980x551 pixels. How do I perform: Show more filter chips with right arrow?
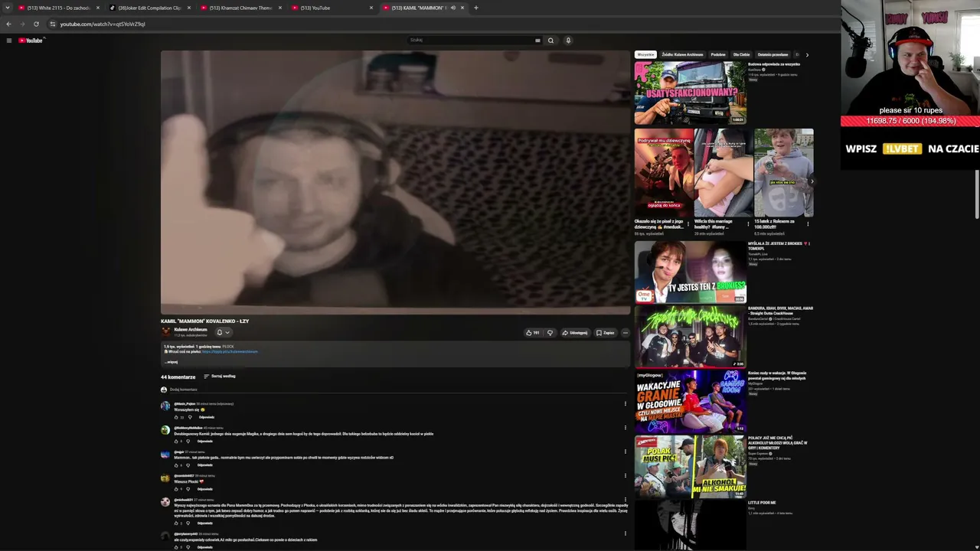(806, 54)
